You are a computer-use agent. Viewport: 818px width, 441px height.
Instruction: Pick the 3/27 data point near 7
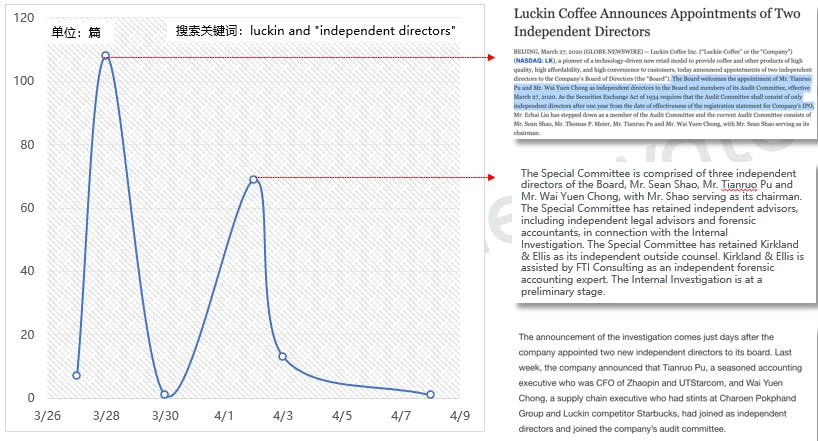(77, 375)
